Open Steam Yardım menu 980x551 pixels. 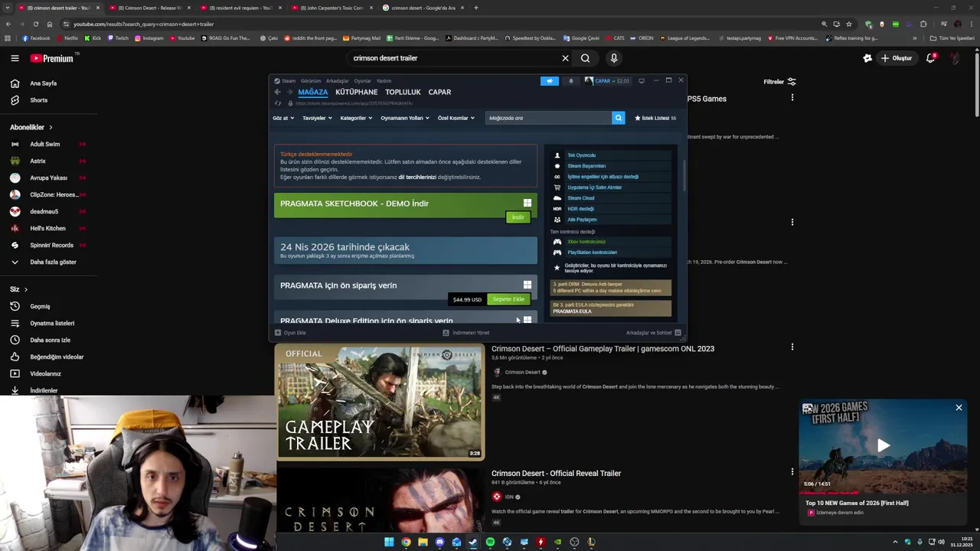[x=384, y=80]
